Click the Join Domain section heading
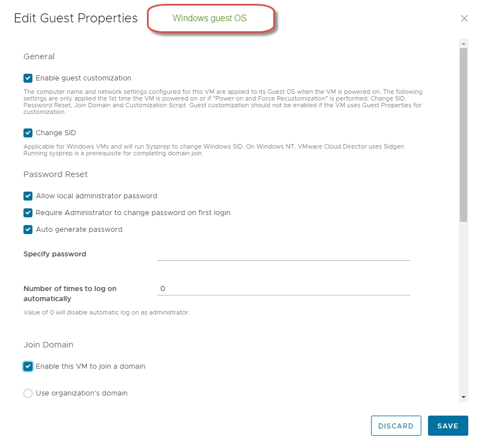Screen dimensions: 480x448 pos(48,345)
